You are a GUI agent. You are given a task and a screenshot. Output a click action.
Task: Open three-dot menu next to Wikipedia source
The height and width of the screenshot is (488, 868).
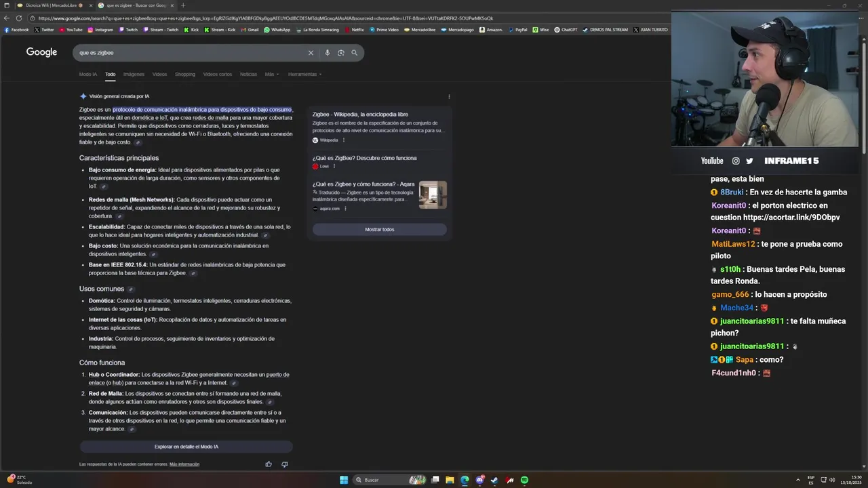point(344,140)
